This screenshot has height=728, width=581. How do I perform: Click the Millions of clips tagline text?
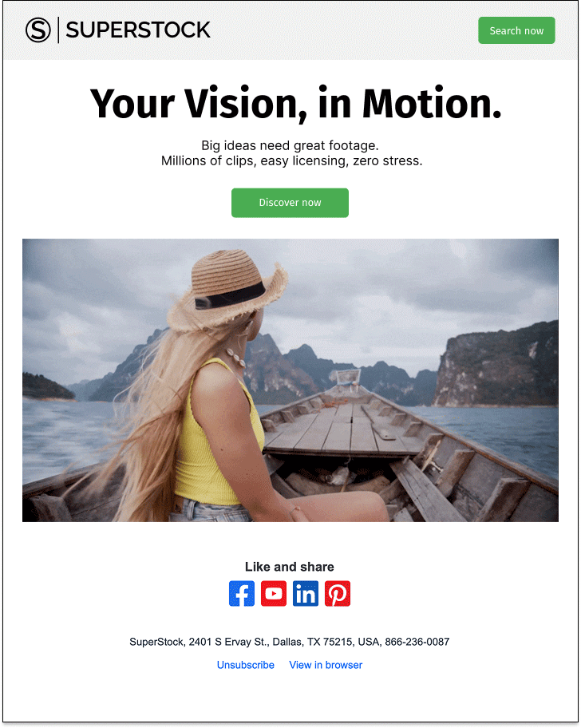point(292,161)
